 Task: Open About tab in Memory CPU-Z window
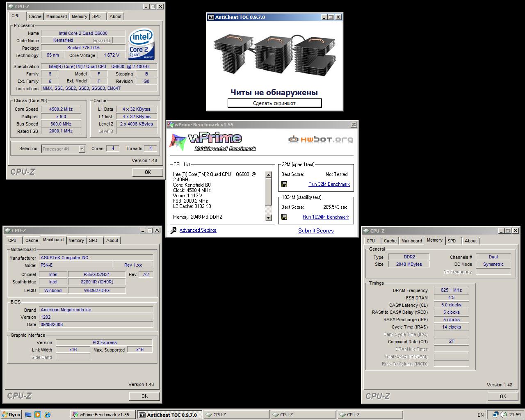(x=470, y=241)
